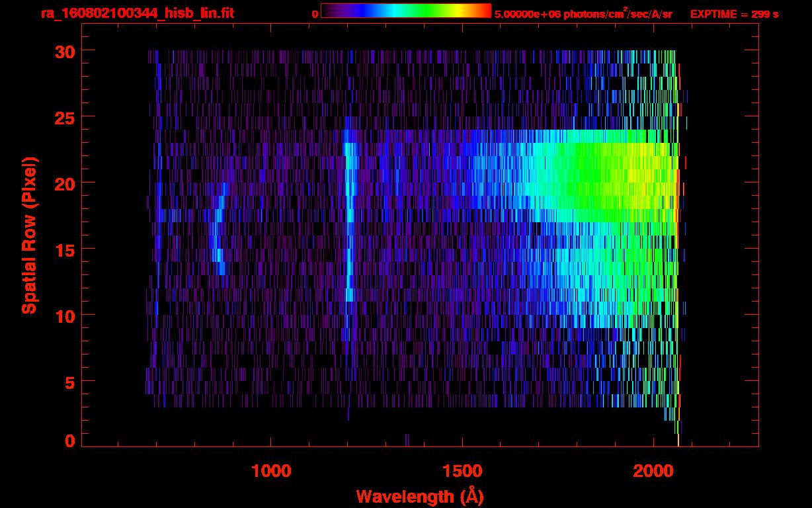Click the 2000 wavelength tick label
Screen dimensions: 812x508
click(653, 471)
